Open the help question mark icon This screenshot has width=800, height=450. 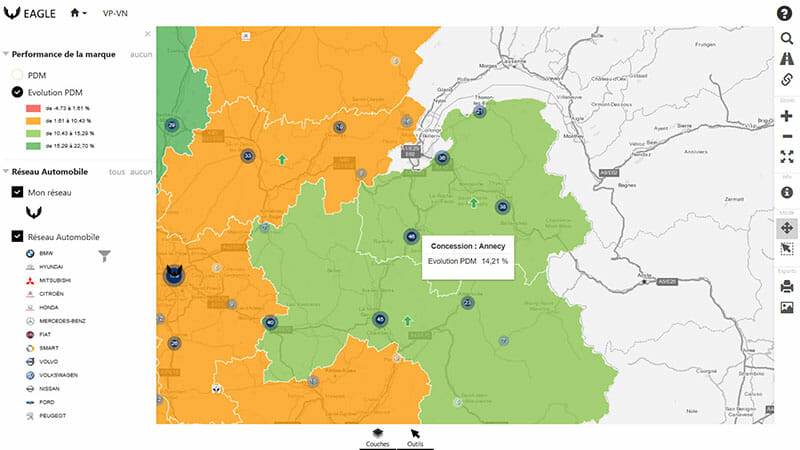coord(784,13)
